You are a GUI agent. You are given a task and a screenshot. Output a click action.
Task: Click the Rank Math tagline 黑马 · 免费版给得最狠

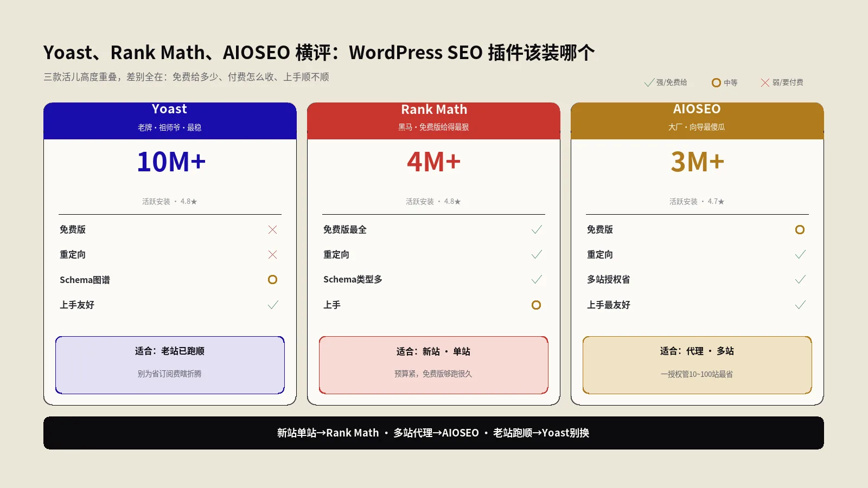tap(433, 127)
